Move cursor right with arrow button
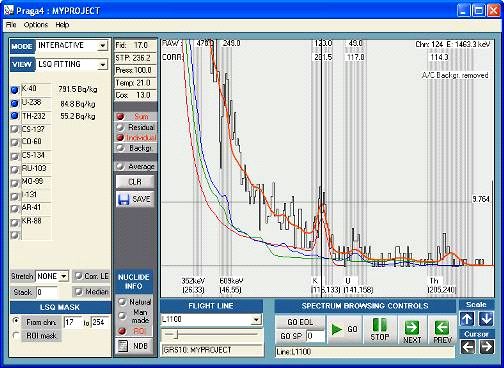Viewport: 504px width, 368px height. pos(487,347)
